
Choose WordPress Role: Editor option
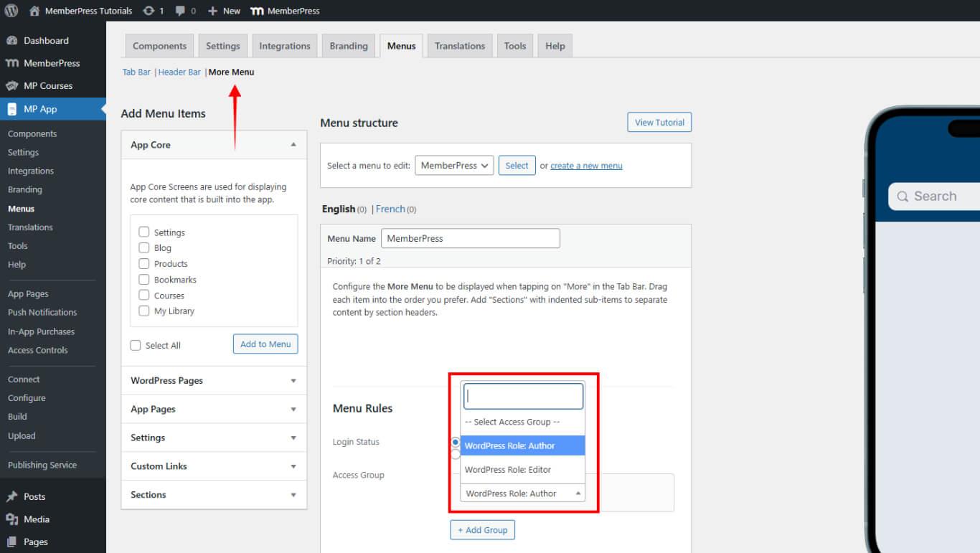tap(508, 470)
